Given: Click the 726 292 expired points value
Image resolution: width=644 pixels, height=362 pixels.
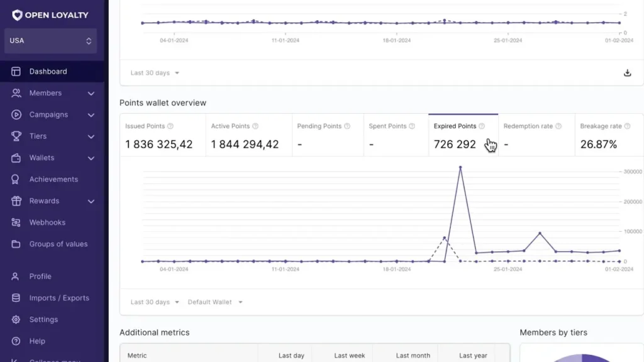Looking at the screenshot, I should (x=455, y=145).
